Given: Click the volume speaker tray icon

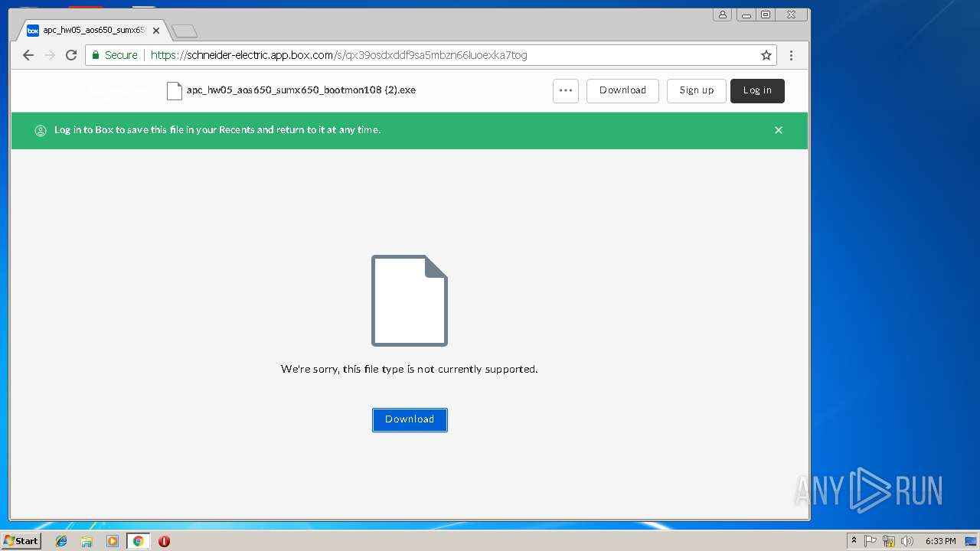Looking at the screenshot, I should tap(907, 541).
